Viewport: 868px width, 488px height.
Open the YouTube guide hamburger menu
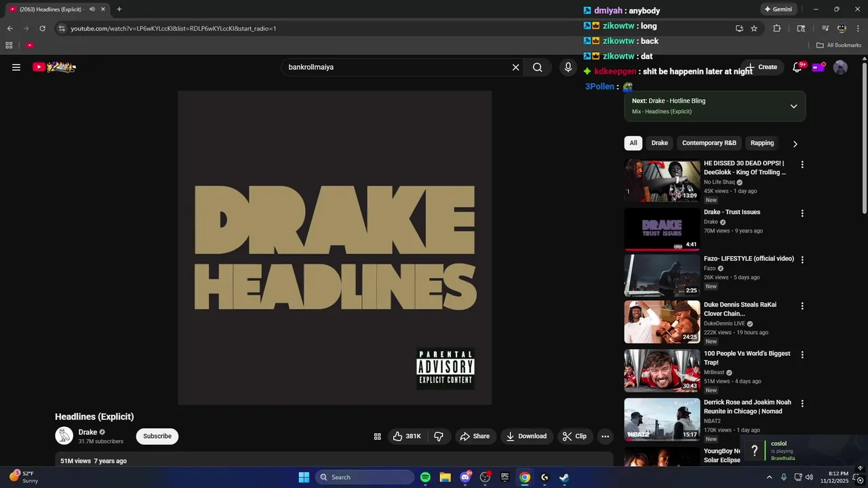16,67
